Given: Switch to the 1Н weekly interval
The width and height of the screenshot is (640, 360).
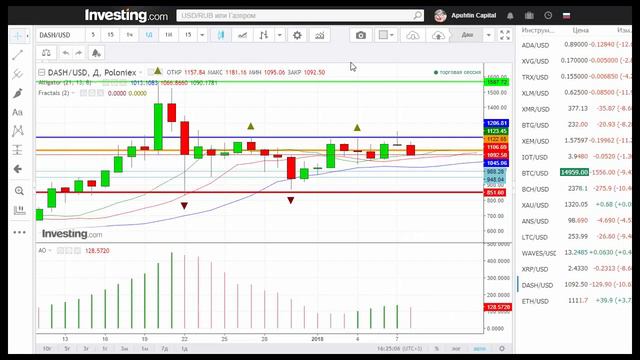Looking at the screenshot, I should click(x=169, y=35).
